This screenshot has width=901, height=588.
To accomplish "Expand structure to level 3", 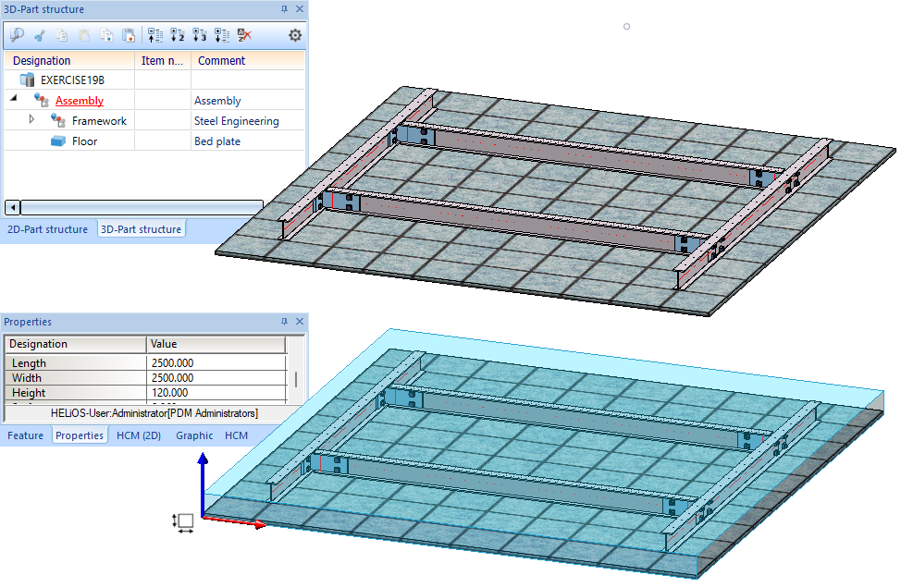I will click(x=200, y=36).
